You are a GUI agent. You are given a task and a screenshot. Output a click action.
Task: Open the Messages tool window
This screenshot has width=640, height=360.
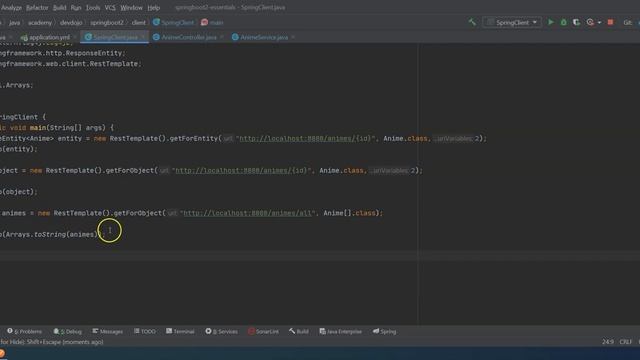pos(107,331)
